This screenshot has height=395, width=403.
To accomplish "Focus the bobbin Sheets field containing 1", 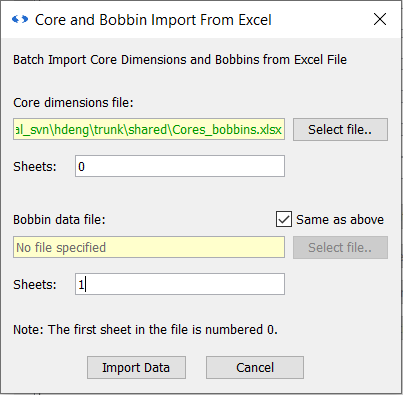I will (180, 284).
